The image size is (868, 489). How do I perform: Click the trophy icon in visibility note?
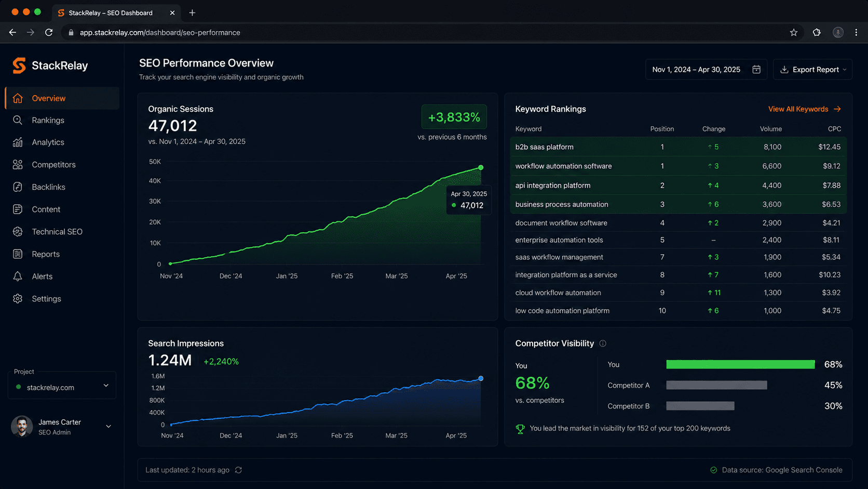[x=520, y=429]
